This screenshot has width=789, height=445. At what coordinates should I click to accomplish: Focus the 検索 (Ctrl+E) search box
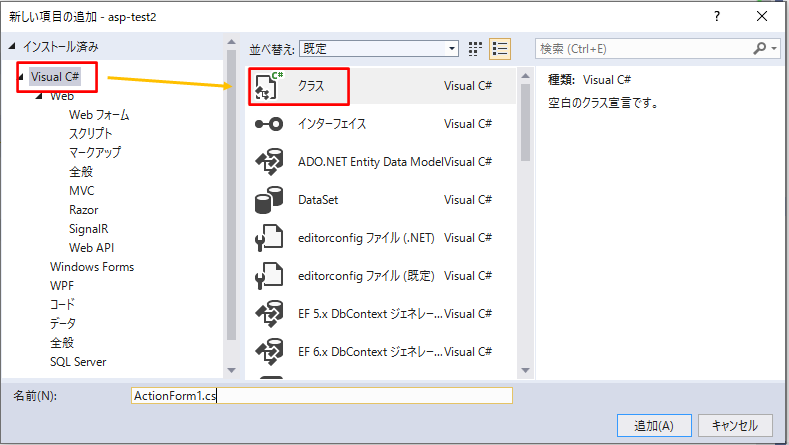[644, 49]
